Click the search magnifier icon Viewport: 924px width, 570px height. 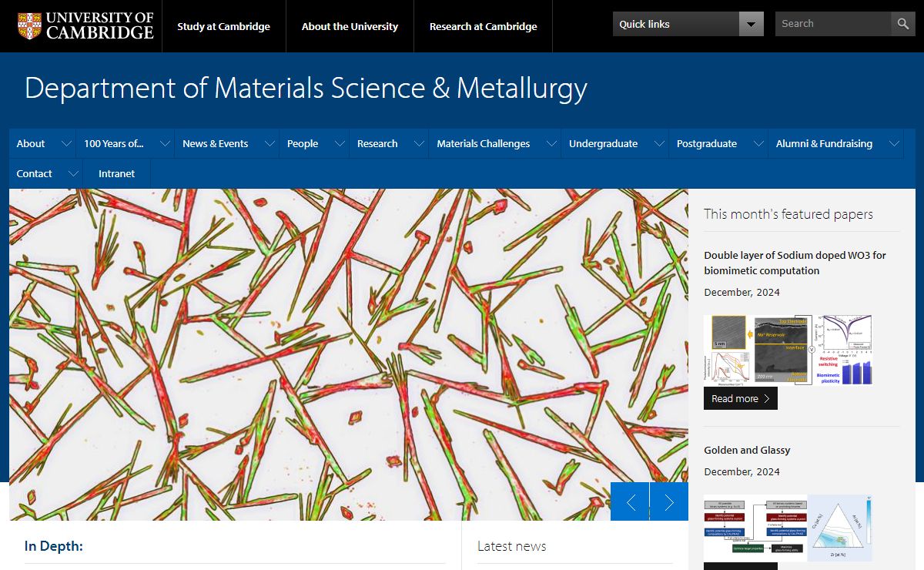tap(903, 24)
